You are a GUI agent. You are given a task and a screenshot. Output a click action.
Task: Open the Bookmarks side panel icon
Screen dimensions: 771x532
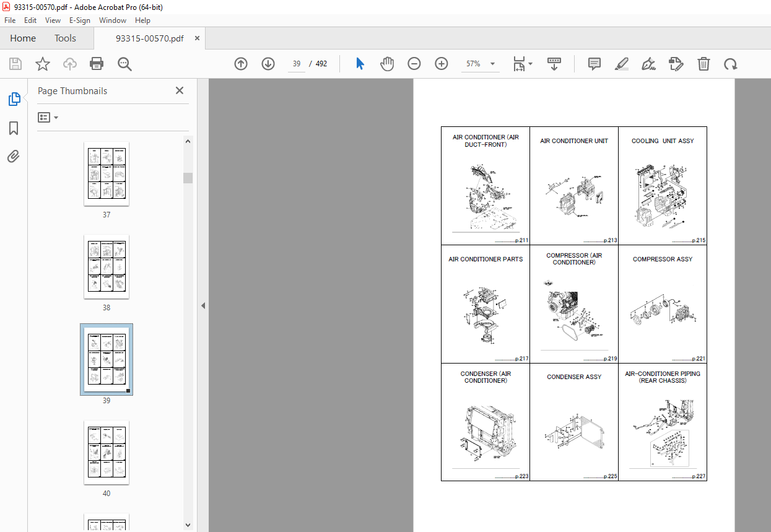tap(14, 128)
